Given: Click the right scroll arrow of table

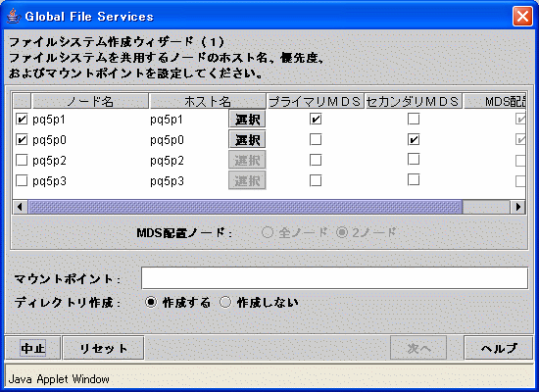Looking at the screenshot, I should (x=517, y=207).
